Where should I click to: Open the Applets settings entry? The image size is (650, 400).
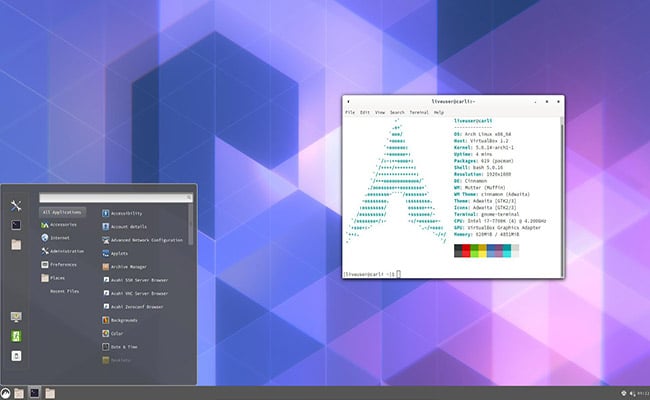[115, 253]
